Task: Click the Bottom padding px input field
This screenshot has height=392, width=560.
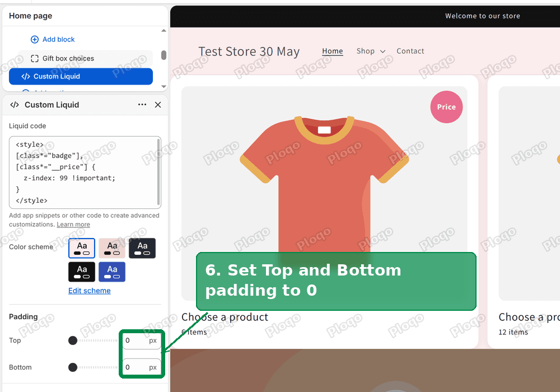Action: 142,367
